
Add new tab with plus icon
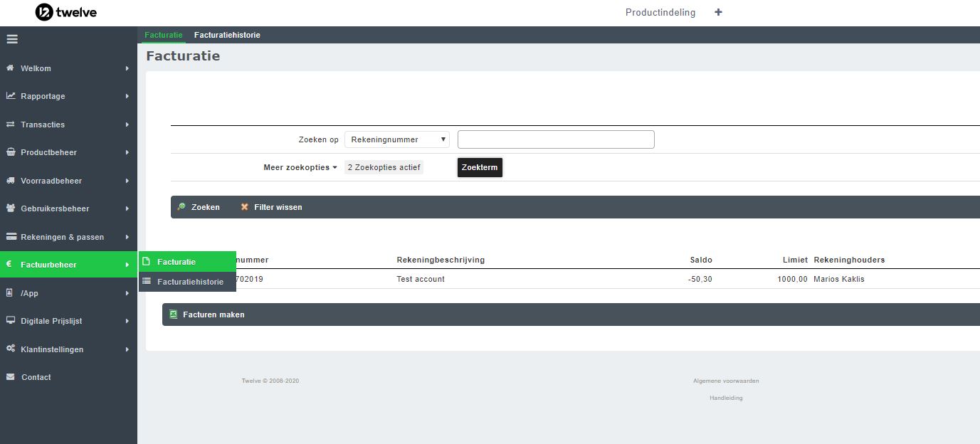coord(718,12)
